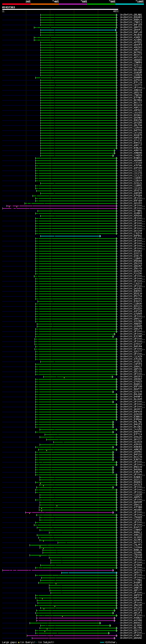Select hit label UniRef100_Q2VCI2
The image size is (146, 644).
[x=131, y=65]
